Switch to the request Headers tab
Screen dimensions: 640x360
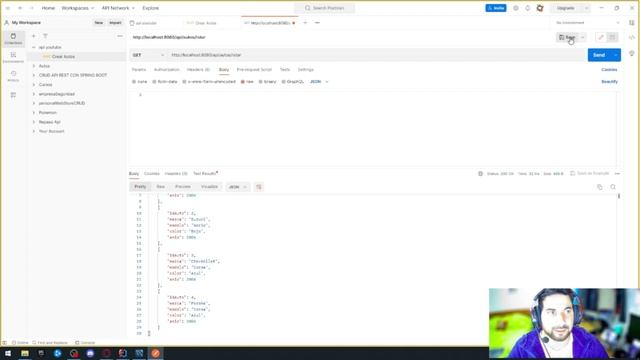coord(198,70)
